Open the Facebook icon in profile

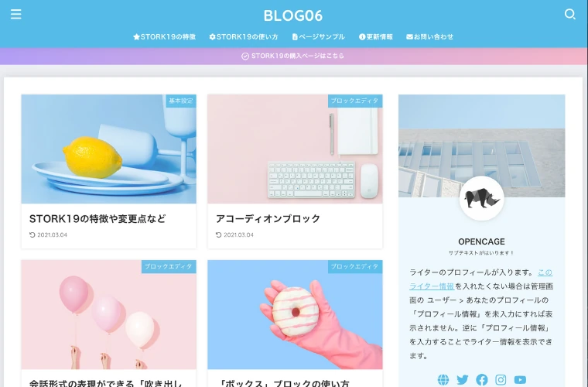pyautogui.click(x=481, y=380)
